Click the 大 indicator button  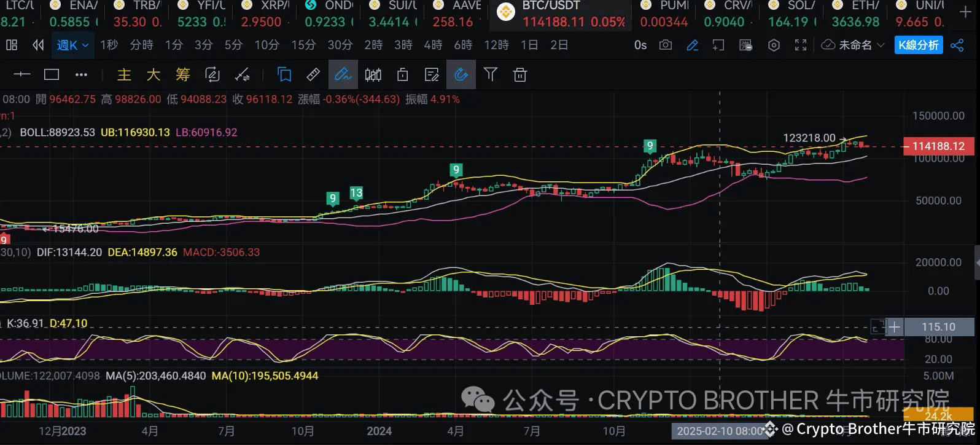[x=154, y=74]
